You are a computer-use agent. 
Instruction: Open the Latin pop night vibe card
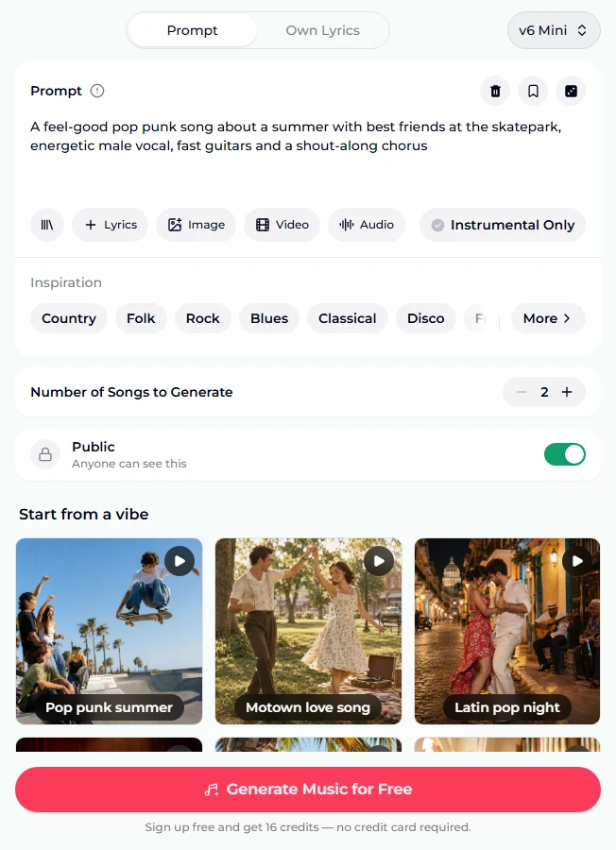[x=507, y=631]
